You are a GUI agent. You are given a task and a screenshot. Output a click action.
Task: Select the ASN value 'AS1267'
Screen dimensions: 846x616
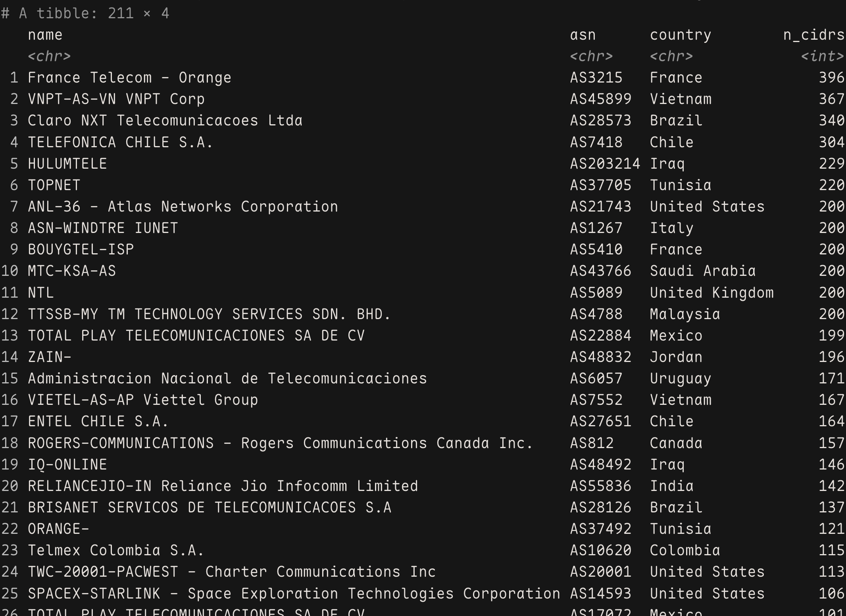click(x=596, y=228)
